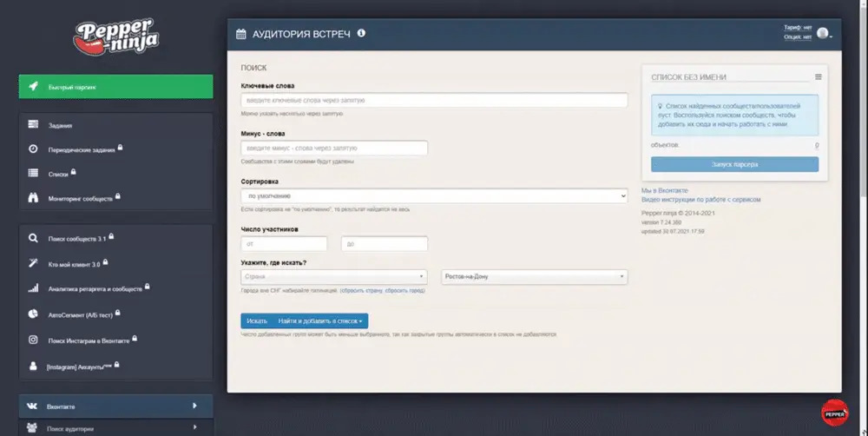The width and height of the screenshot is (868, 436).
Task: Click the clock icon for Периодические задания
Action: pos(33,149)
